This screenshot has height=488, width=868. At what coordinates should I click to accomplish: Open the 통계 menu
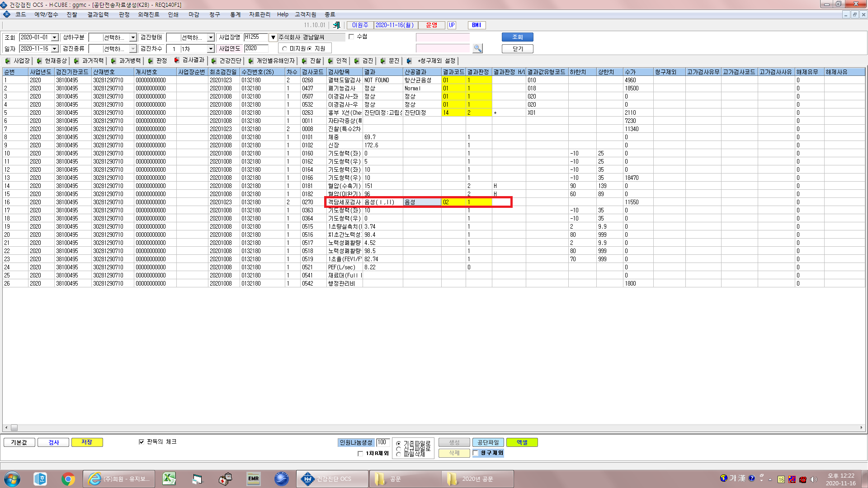click(x=235, y=14)
